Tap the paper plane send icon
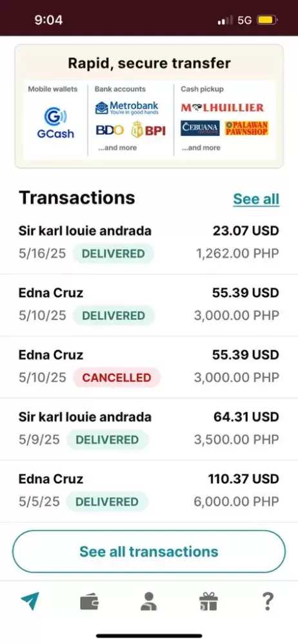This screenshot has height=644, width=298. click(x=30, y=601)
